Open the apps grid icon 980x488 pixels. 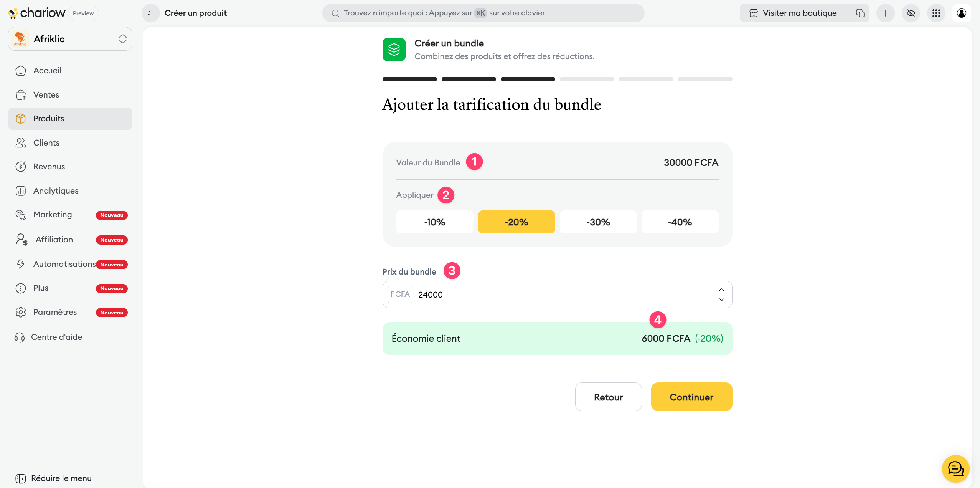(x=936, y=13)
